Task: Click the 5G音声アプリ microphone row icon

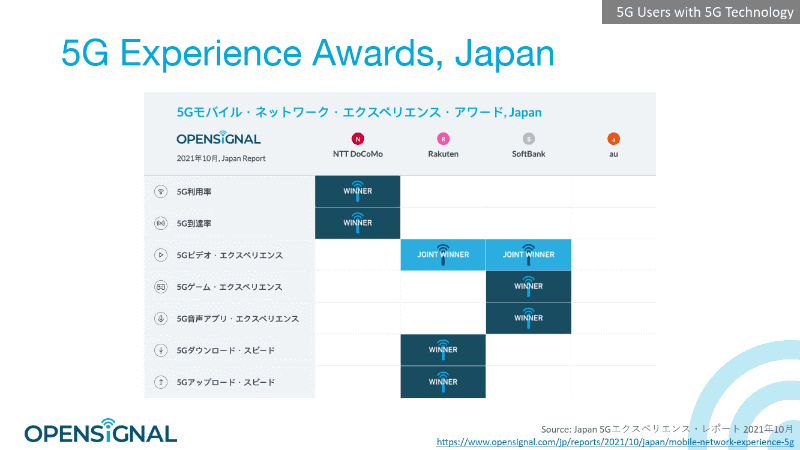Action: pos(161,318)
